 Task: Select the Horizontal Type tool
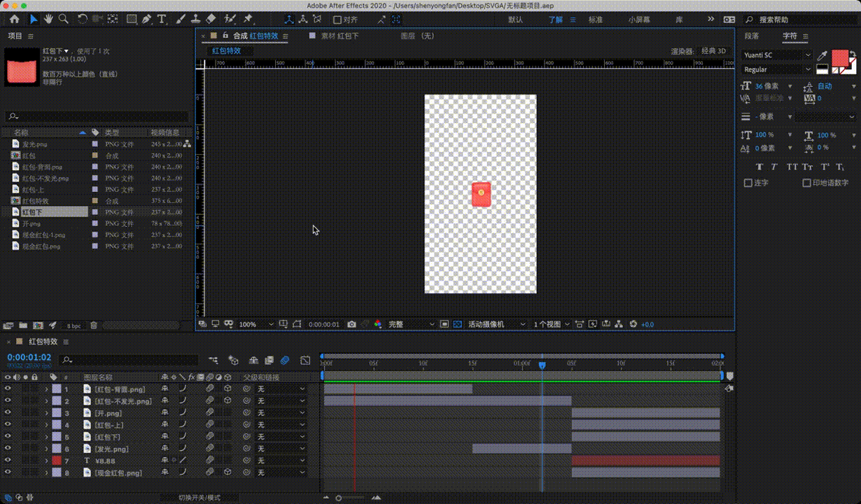(162, 19)
